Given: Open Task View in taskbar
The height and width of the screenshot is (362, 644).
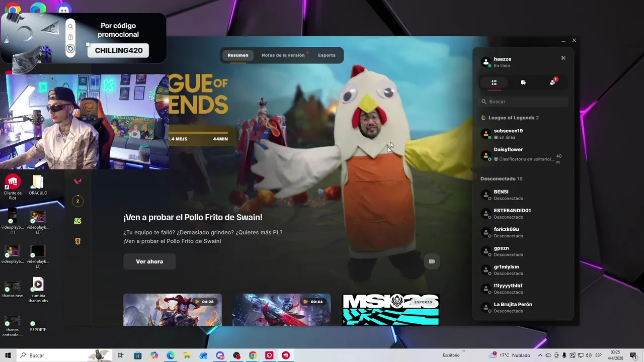Looking at the screenshot, I should pos(121,355).
